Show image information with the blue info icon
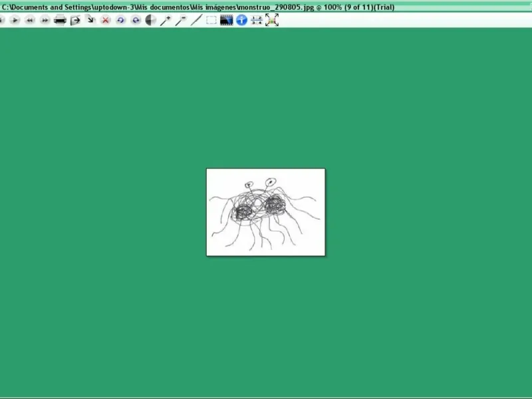 241,21
